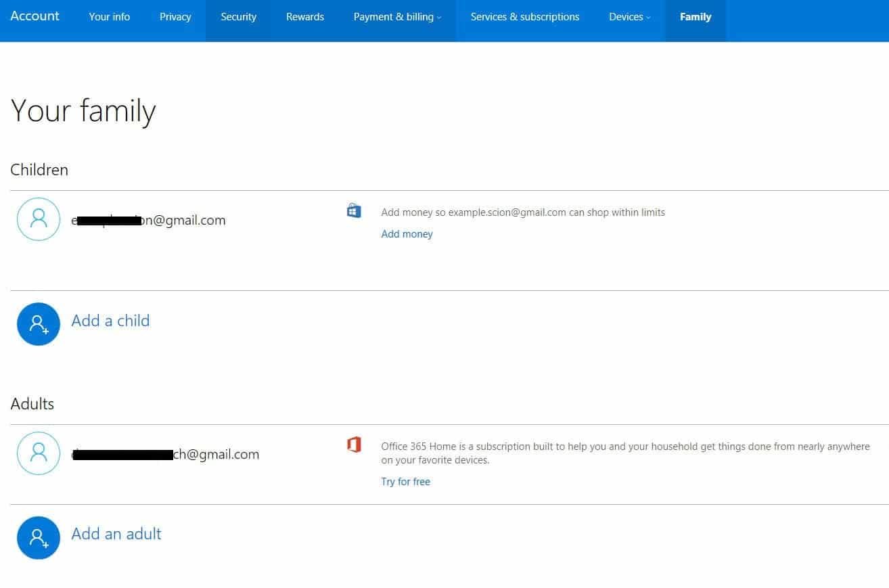Click the Add a child text link
The height and width of the screenshot is (588, 889).
tap(110, 321)
